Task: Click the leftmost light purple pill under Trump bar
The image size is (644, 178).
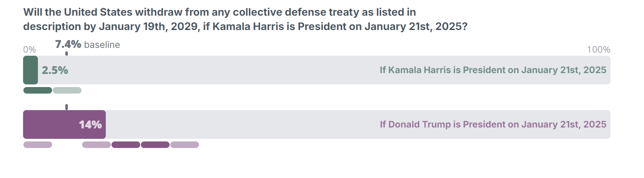Action: (x=37, y=145)
